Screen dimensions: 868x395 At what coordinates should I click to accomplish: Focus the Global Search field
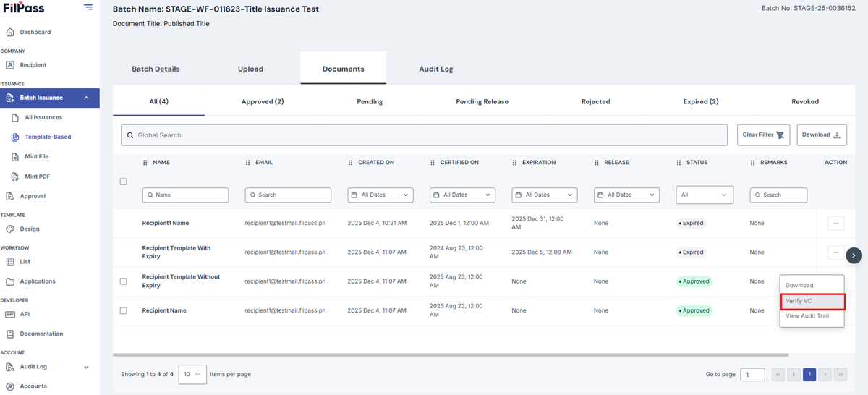tap(424, 135)
